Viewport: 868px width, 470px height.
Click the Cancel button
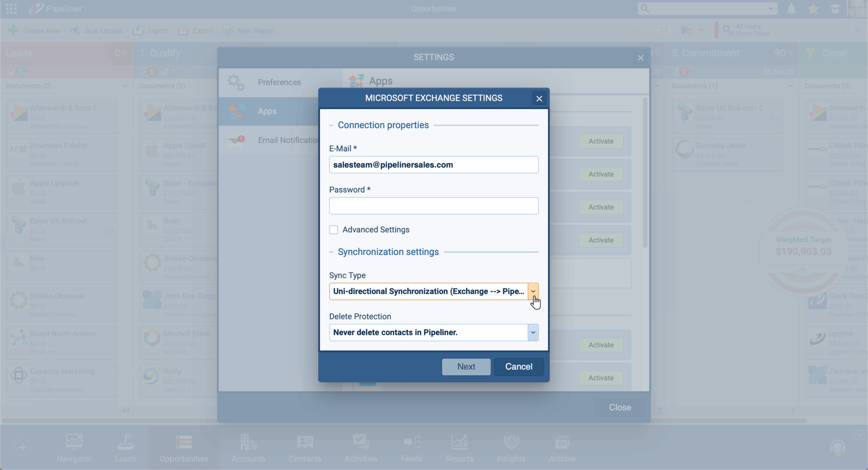(x=518, y=367)
